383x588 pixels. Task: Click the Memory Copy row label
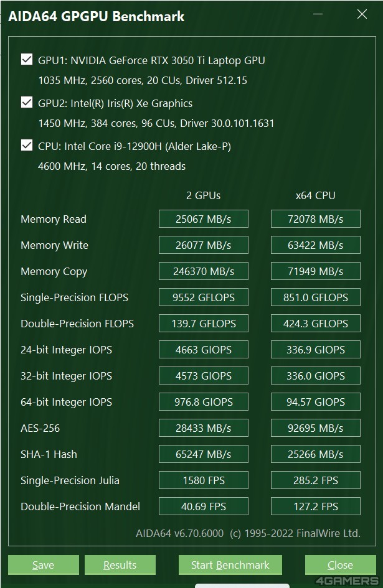(54, 271)
